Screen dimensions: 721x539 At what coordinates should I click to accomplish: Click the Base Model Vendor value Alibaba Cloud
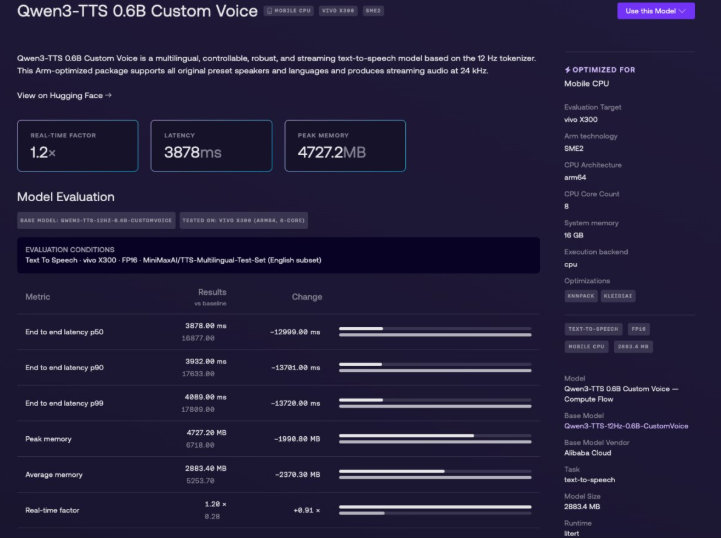click(x=588, y=453)
